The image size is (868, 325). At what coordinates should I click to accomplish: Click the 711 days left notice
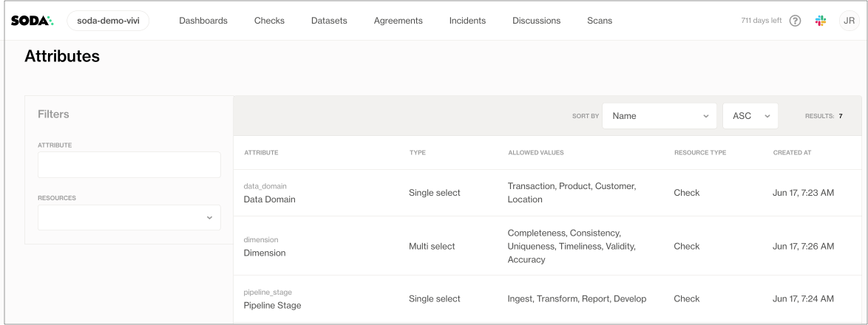761,21
